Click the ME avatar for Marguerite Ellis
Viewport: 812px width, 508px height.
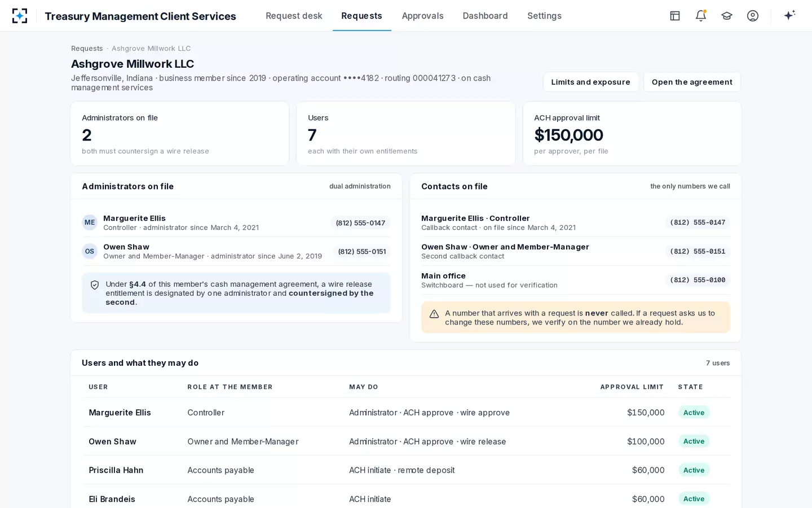point(90,222)
